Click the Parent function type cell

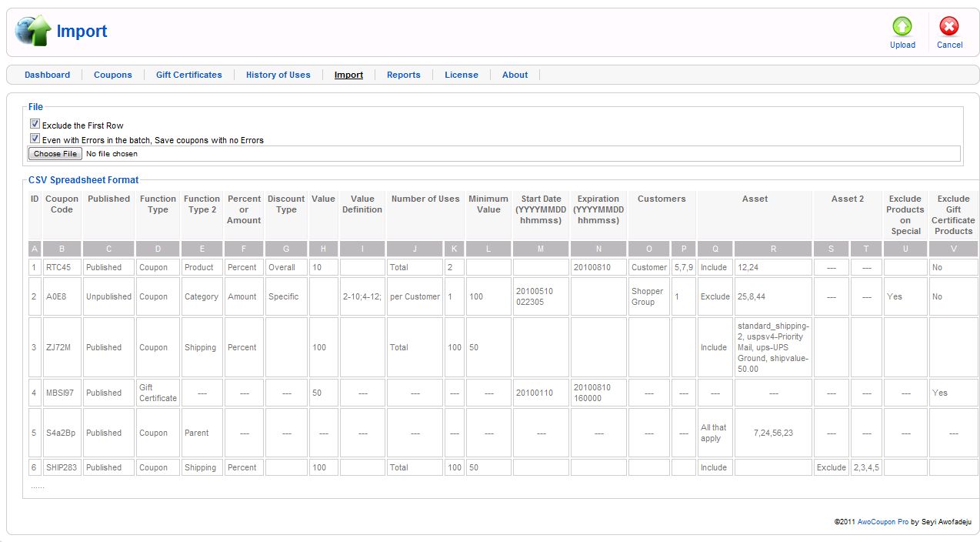(202, 433)
